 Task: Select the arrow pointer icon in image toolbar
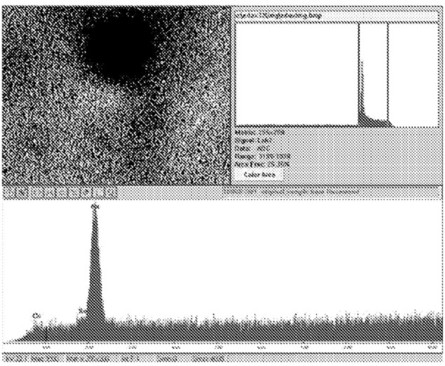[22, 192]
